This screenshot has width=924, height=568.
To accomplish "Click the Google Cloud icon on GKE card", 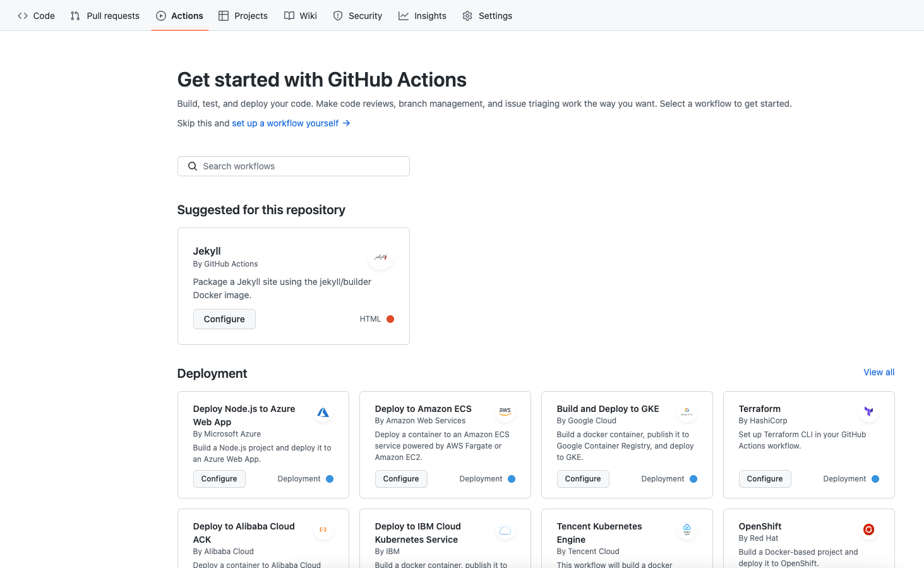I will click(687, 412).
